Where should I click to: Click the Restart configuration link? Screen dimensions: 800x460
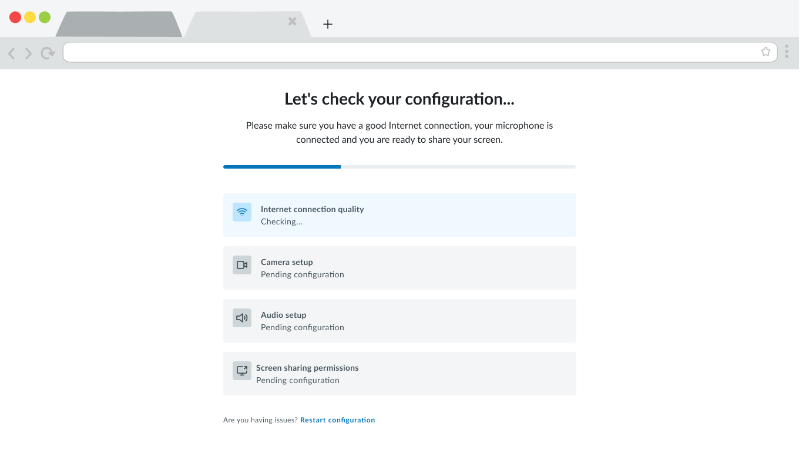click(x=337, y=420)
